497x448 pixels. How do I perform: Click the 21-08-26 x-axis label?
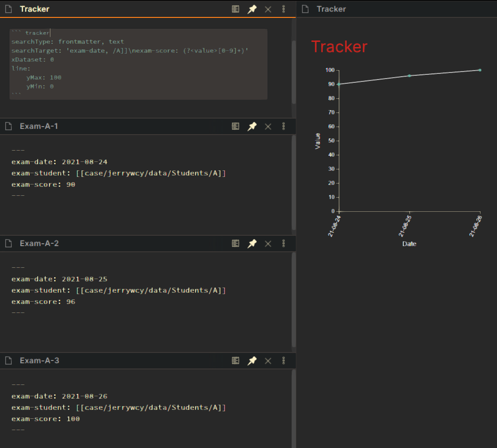(x=476, y=226)
